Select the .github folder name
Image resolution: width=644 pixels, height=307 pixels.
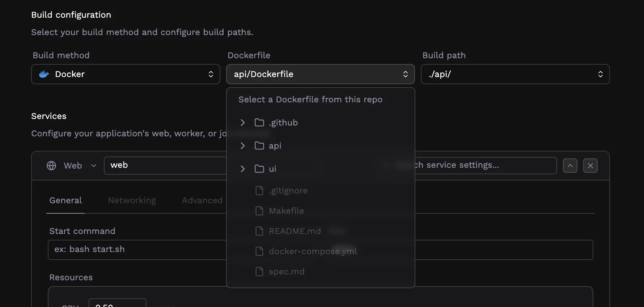click(283, 123)
